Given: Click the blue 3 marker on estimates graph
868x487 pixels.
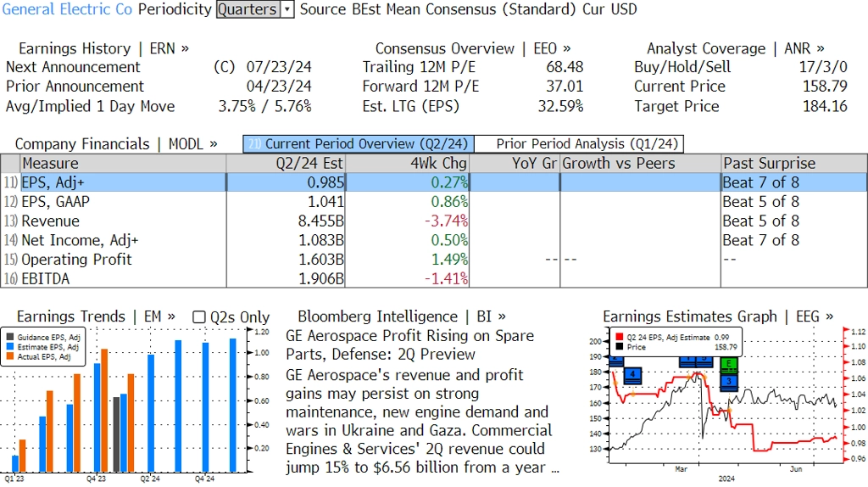Looking at the screenshot, I should pos(729,382).
